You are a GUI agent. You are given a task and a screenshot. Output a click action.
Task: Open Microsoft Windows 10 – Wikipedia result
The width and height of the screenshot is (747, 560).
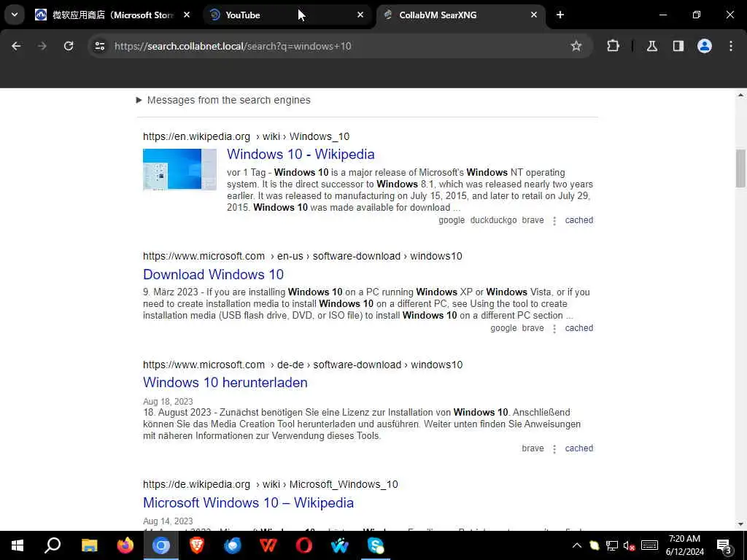click(248, 503)
